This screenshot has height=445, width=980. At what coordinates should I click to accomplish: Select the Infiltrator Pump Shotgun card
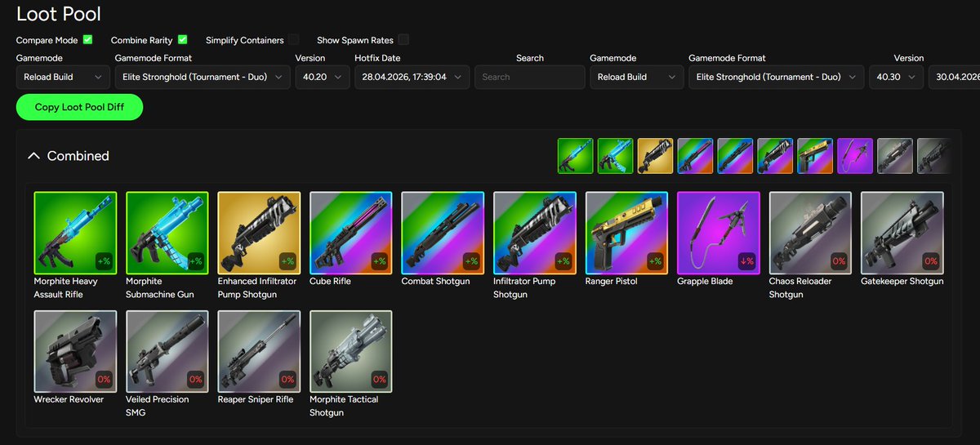point(535,233)
